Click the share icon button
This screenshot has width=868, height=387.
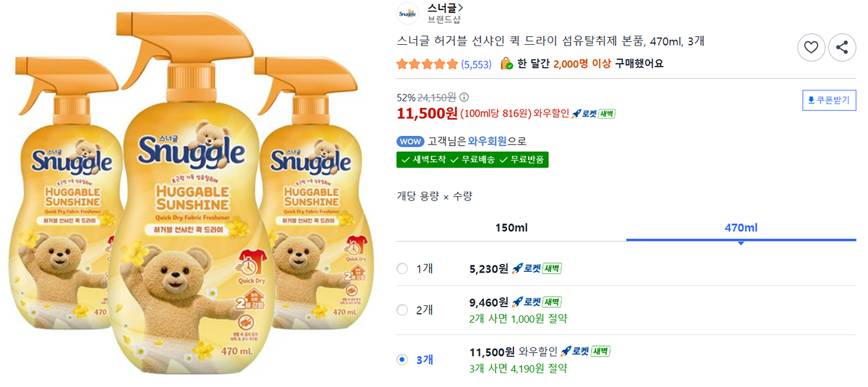click(x=842, y=48)
